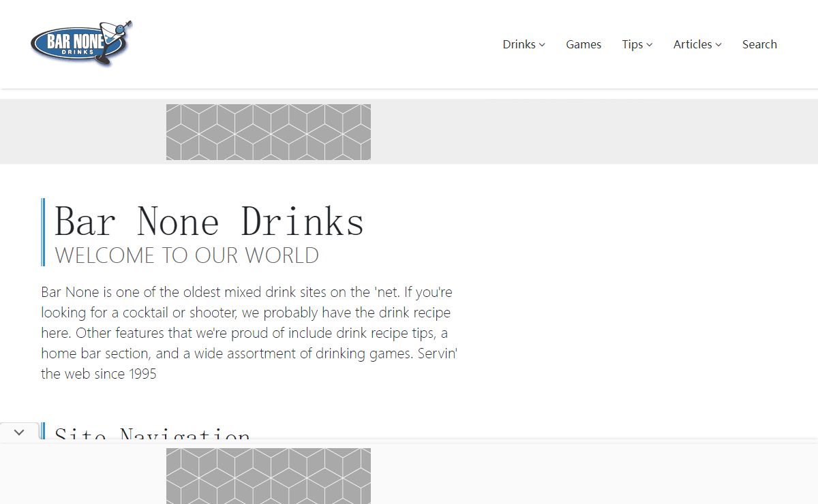Click the 'Bar None Drinks' heading
The height and width of the screenshot is (504, 818).
pos(209,221)
